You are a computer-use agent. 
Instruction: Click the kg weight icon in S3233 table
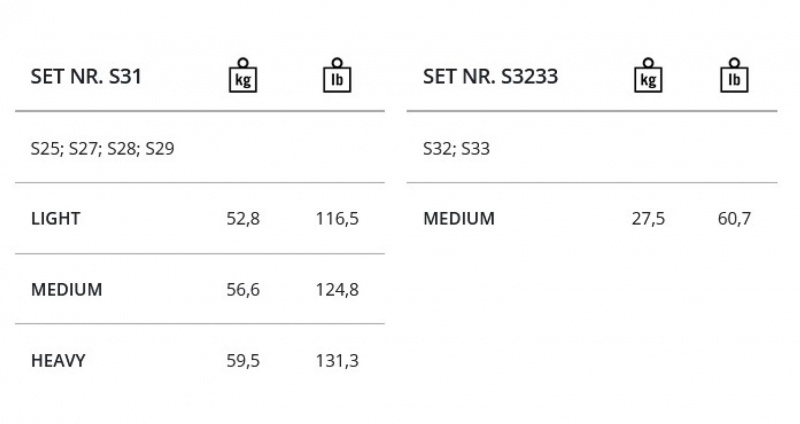point(648,76)
